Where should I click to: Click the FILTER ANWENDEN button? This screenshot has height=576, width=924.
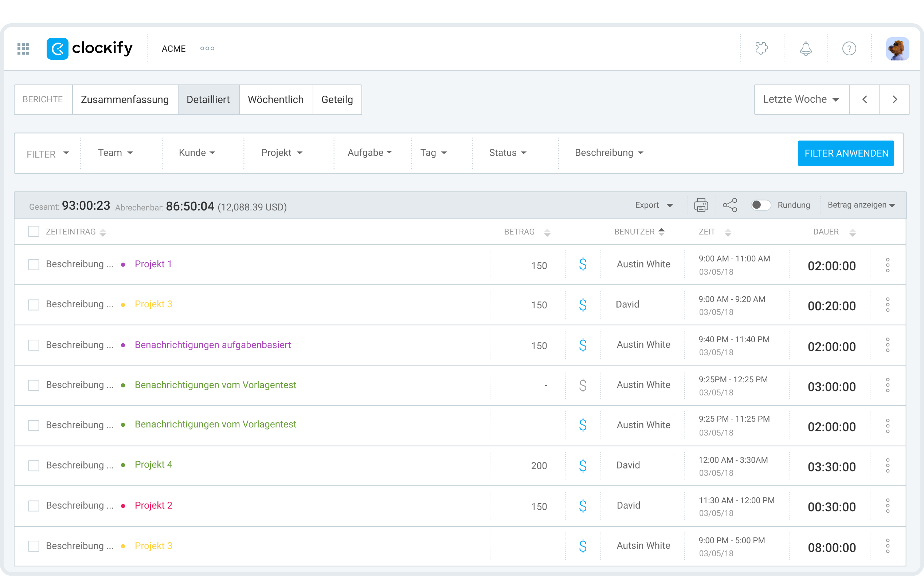[x=846, y=153]
